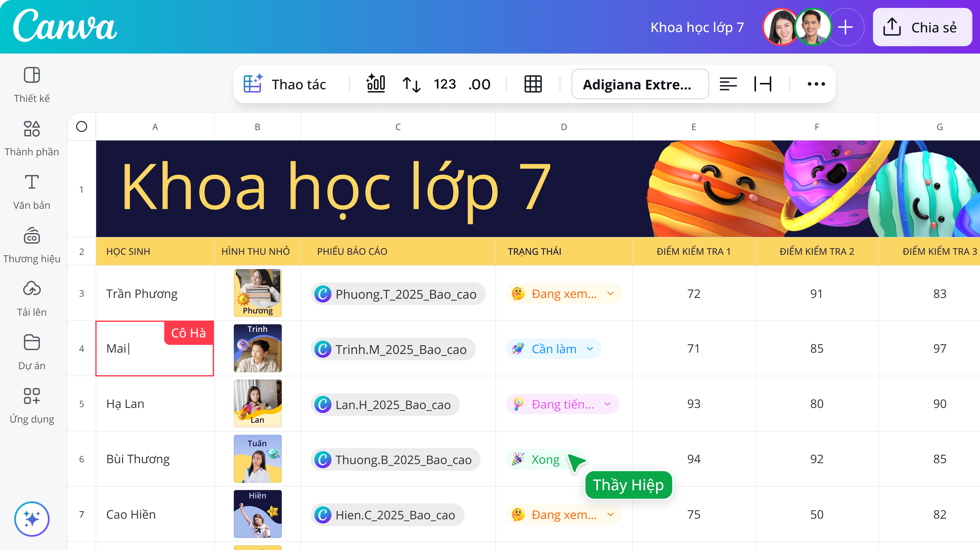Viewport: 980px width, 550px height.
Task: Click select-all circle at sheet corner
Action: coord(81,127)
